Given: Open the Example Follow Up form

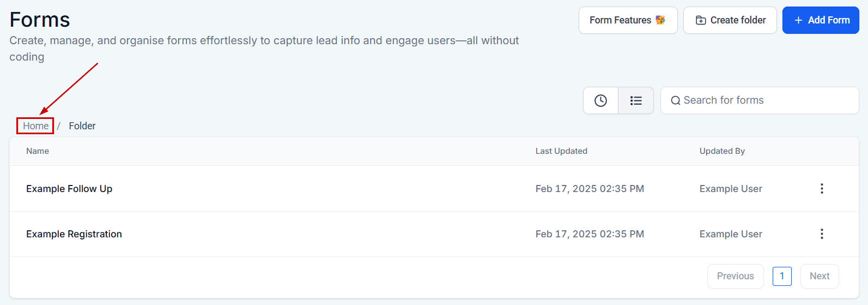Looking at the screenshot, I should point(69,189).
